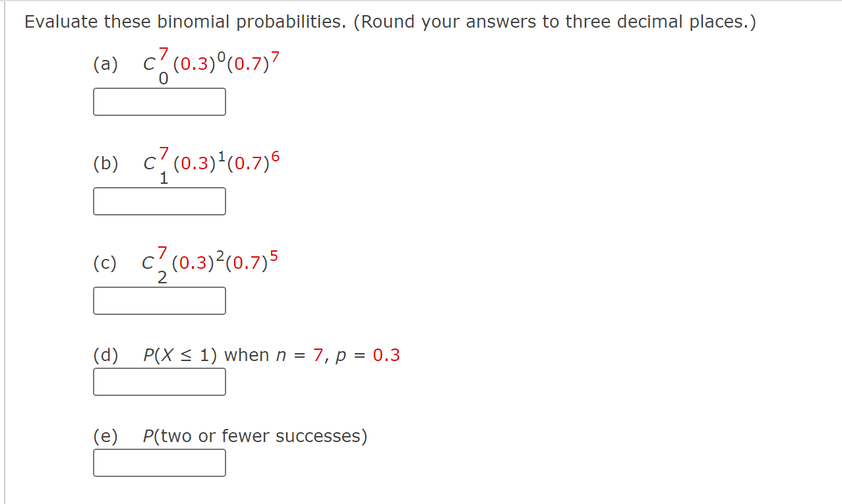
Task: Select the text P(two or fewer successes)
Action: [x=255, y=435]
